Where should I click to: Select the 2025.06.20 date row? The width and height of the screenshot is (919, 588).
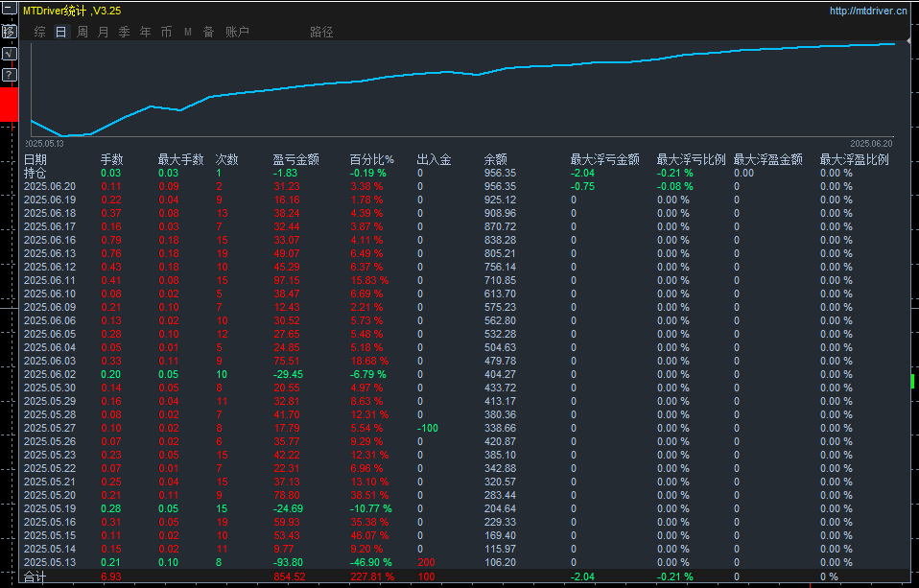tap(49, 186)
